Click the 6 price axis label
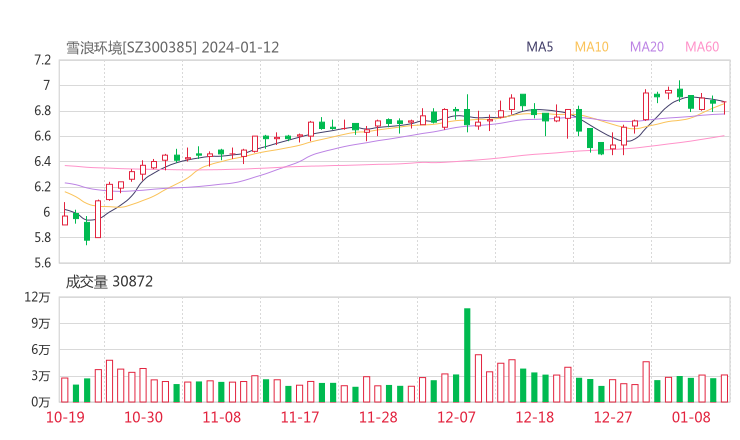The height and width of the screenshot is (440, 740). (46, 212)
